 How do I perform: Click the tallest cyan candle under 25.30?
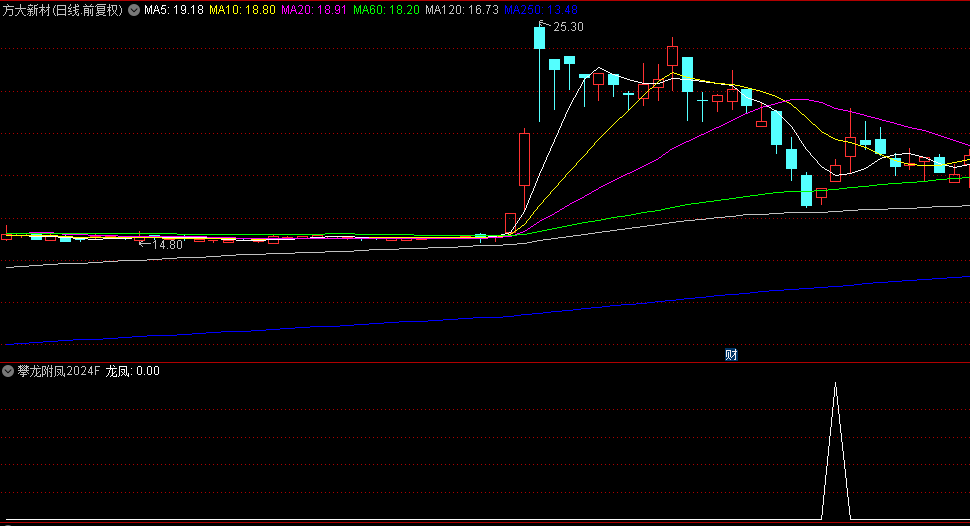click(x=540, y=38)
